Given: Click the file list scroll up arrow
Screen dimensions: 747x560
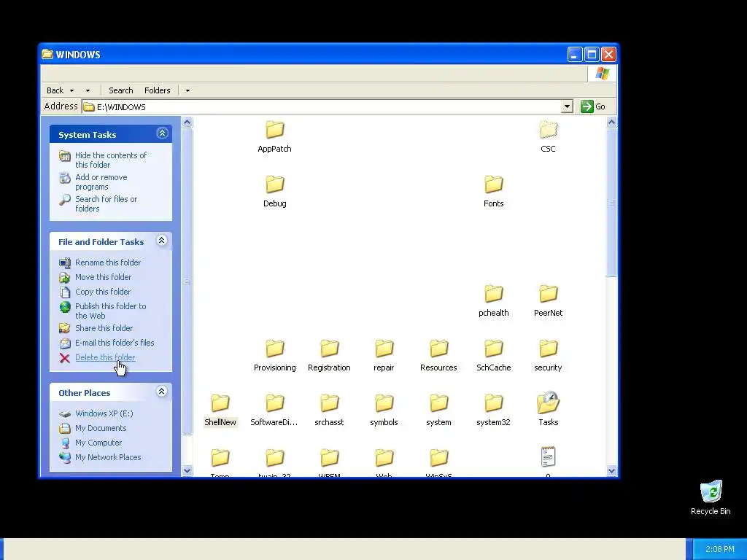Looking at the screenshot, I should tap(612, 122).
